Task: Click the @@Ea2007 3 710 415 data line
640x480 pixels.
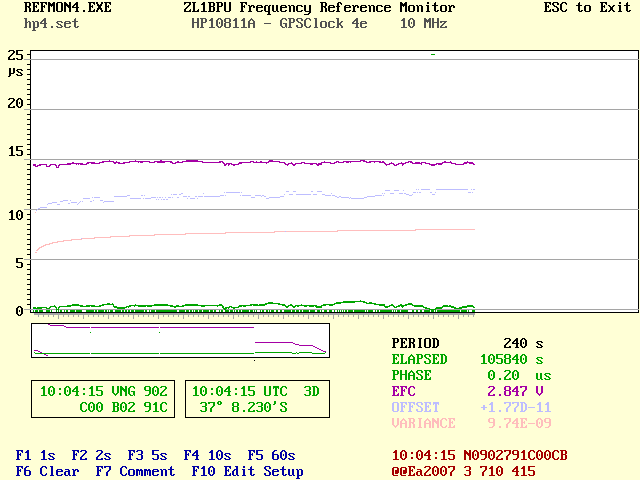Action: click(x=464, y=471)
